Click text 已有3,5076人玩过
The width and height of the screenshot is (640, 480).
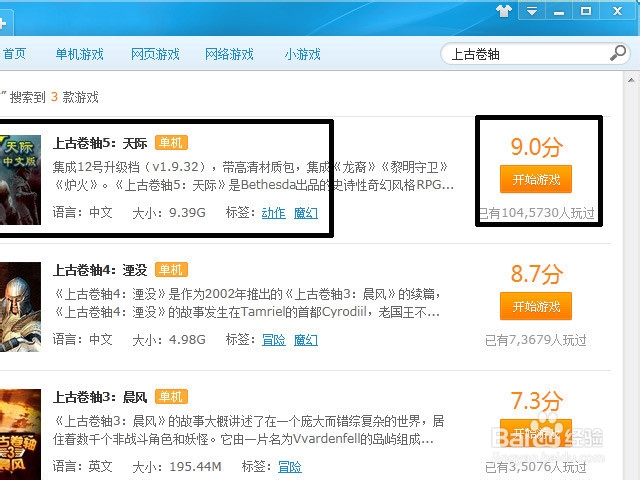(536, 467)
